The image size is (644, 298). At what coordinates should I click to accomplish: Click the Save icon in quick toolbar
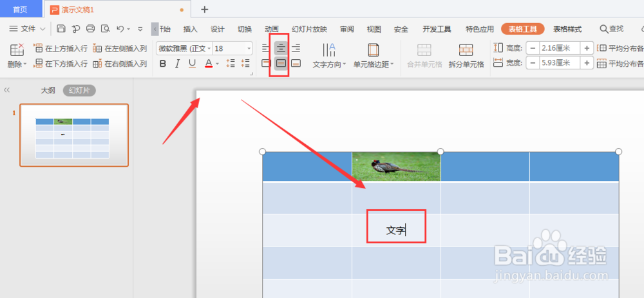(61, 28)
